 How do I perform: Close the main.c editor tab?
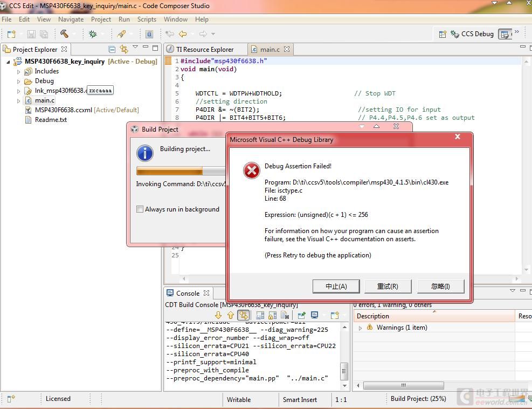pos(287,49)
